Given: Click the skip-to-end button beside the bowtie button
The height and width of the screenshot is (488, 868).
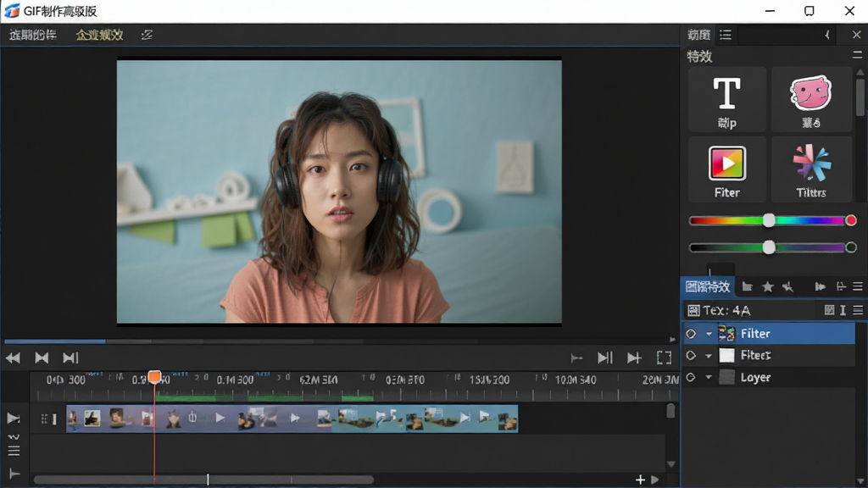Looking at the screenshot, I should [x=70, y=358].
